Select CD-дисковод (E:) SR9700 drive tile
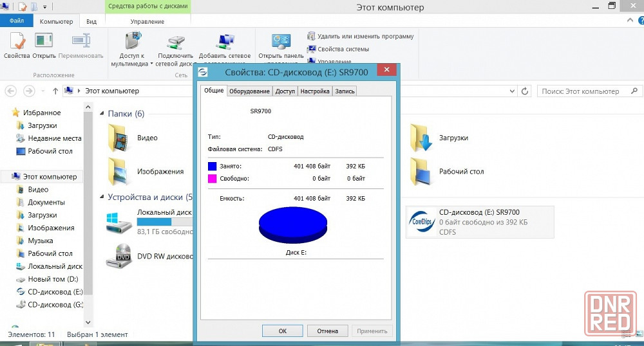The width and height of the screenshot is (644, 346). [x=479, y=222]
